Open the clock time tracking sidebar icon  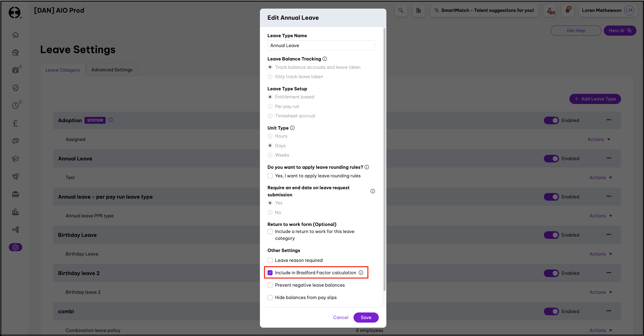[15, 106]
